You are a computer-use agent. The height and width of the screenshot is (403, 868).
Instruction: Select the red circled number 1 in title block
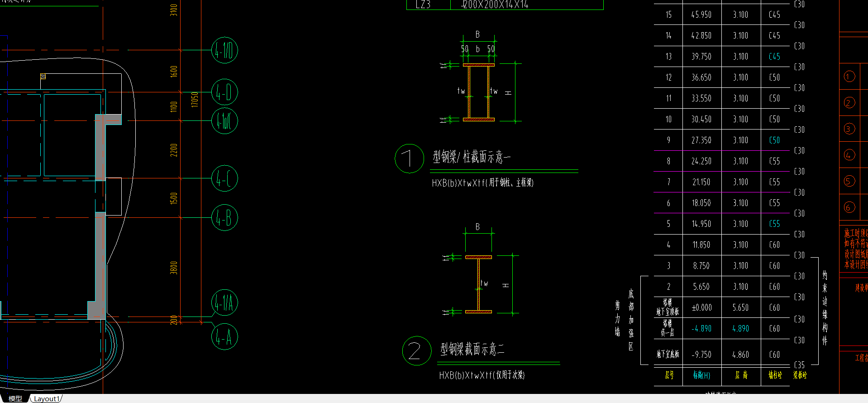[x=849, y=77]
